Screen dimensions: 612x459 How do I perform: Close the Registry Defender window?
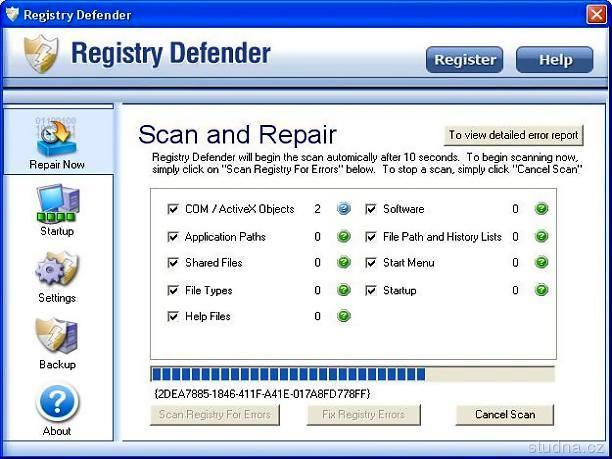tap(597, 14)
